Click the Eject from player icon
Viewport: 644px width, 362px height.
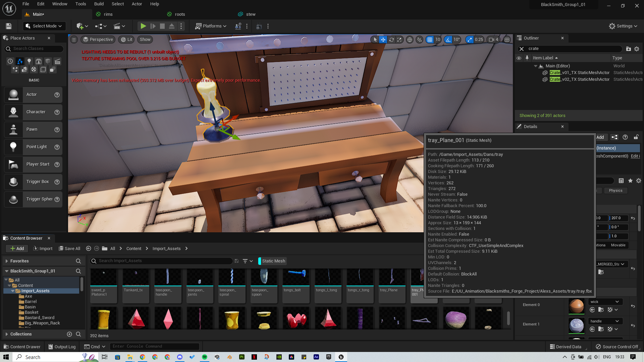pyautogui.click(x=172, y=26)
